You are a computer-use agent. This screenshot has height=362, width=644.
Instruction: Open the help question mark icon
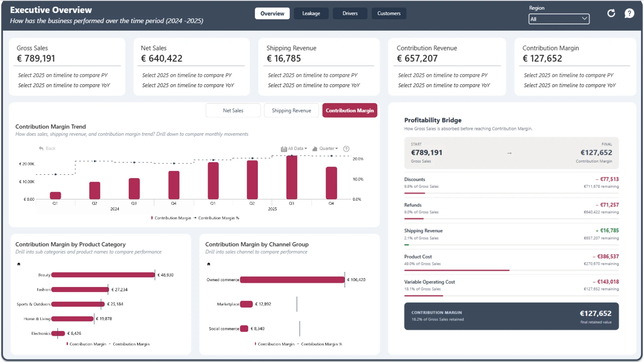tap(629, 13)
